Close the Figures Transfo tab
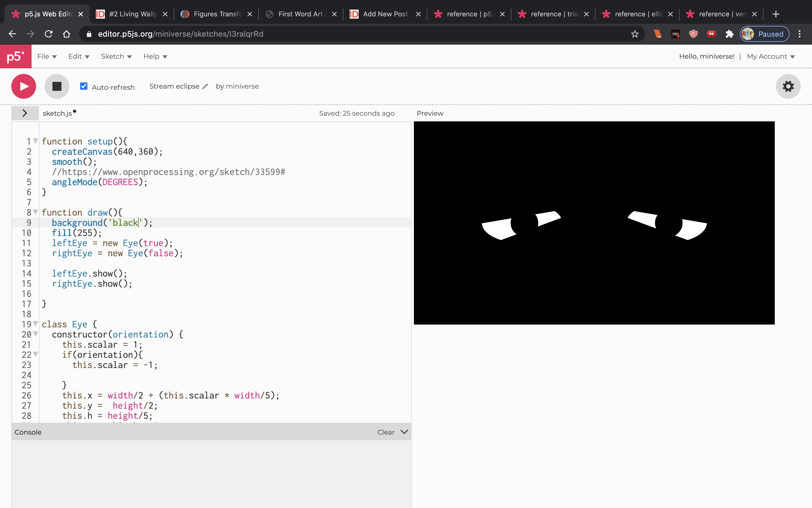 250,14
